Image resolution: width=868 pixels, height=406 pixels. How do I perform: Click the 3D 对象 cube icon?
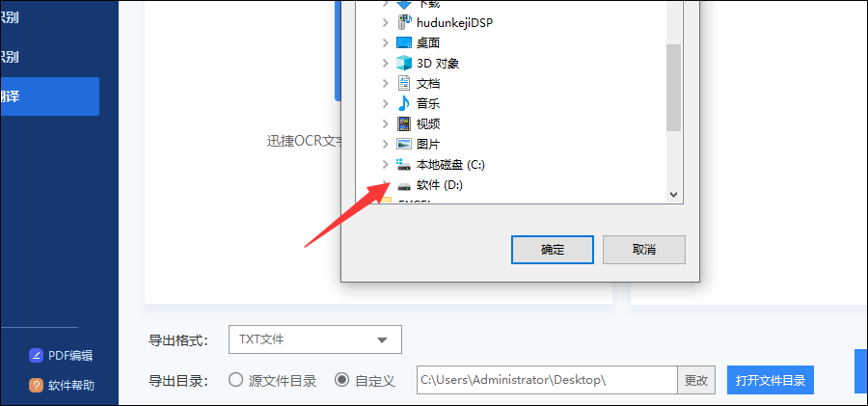tap(405, 63)
